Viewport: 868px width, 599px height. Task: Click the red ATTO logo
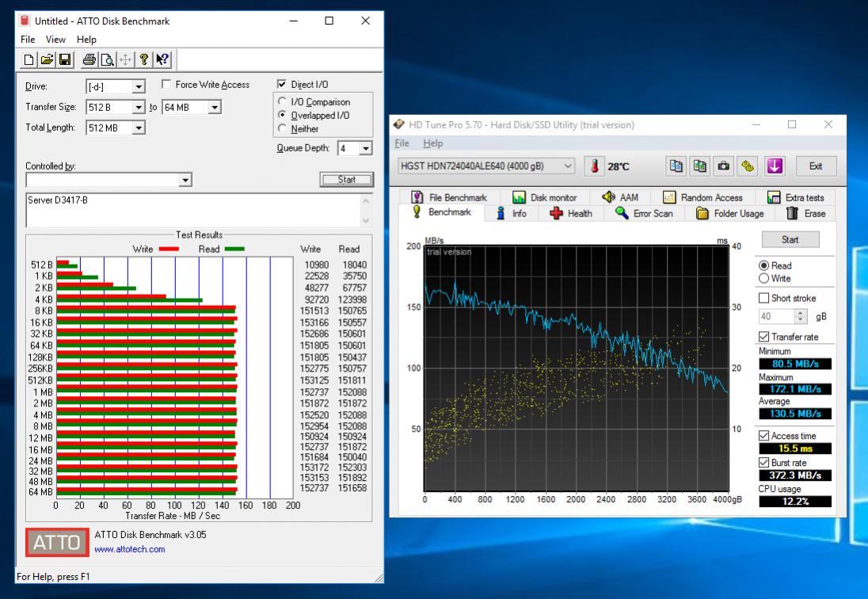(x=57, y=542)
